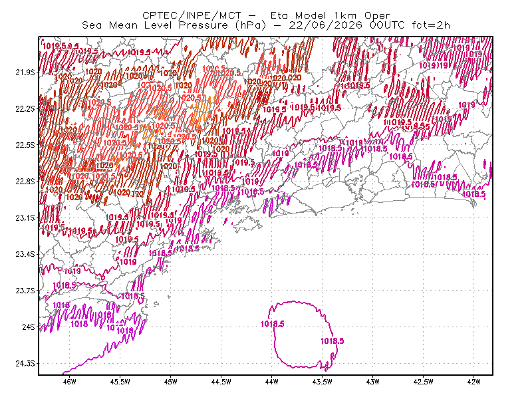
Task: Click the 44W longitude axis label
Action: click(272, 382)
